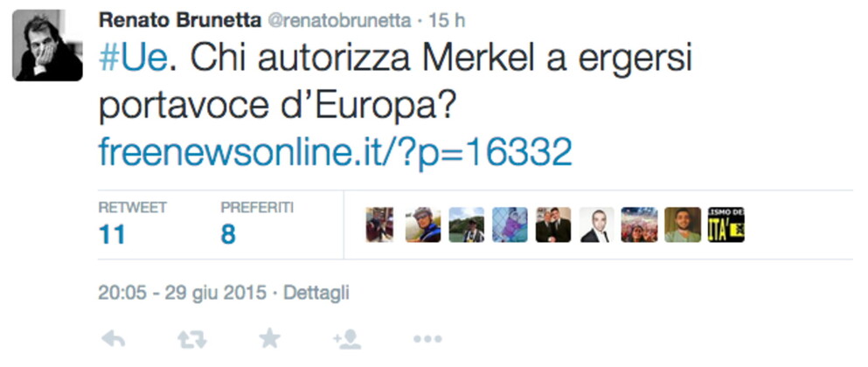The width and height of the screenshot is (868, 367).
Task: Click the two men in suits avatar
Action: [x=553, y=225]
